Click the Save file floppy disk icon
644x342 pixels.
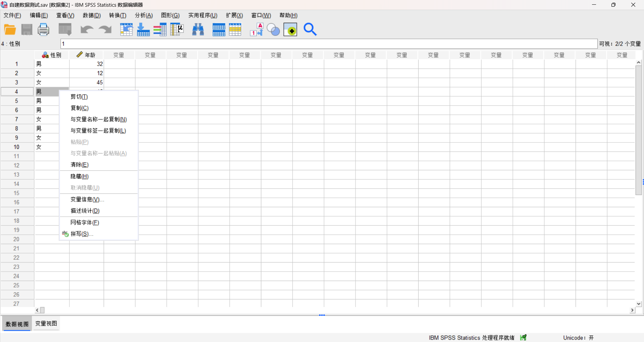(x=27, y=30)
